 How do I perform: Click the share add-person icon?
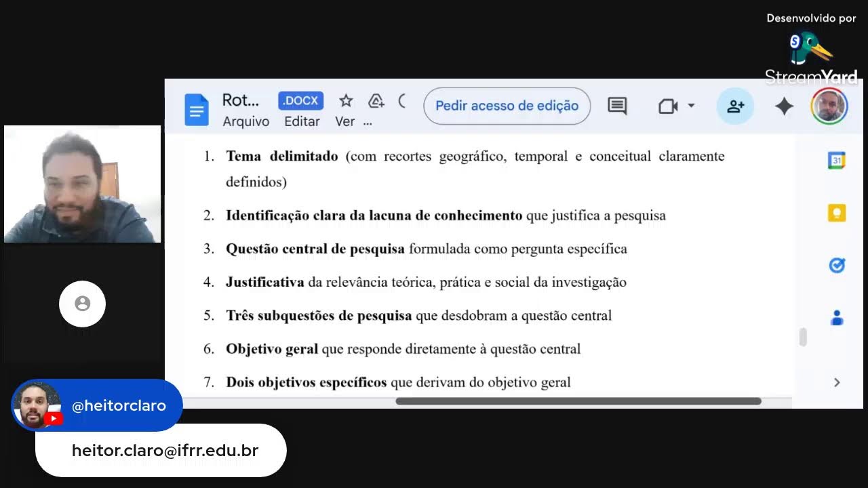[735, 106]
